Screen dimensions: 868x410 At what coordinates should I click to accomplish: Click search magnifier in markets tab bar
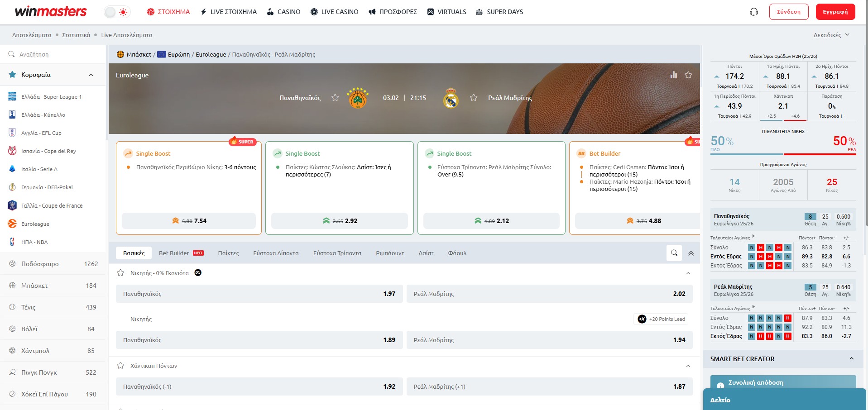[674, 253]
